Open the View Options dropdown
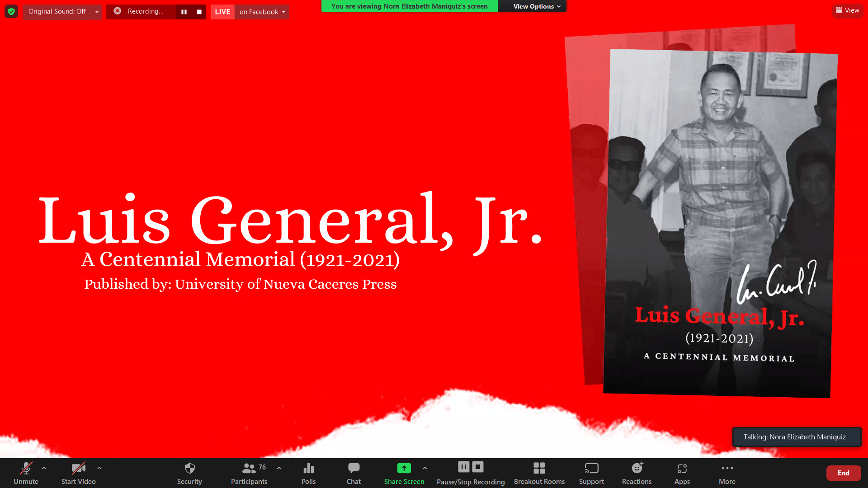This screenshot has width=868, height=488. [536, 6]
